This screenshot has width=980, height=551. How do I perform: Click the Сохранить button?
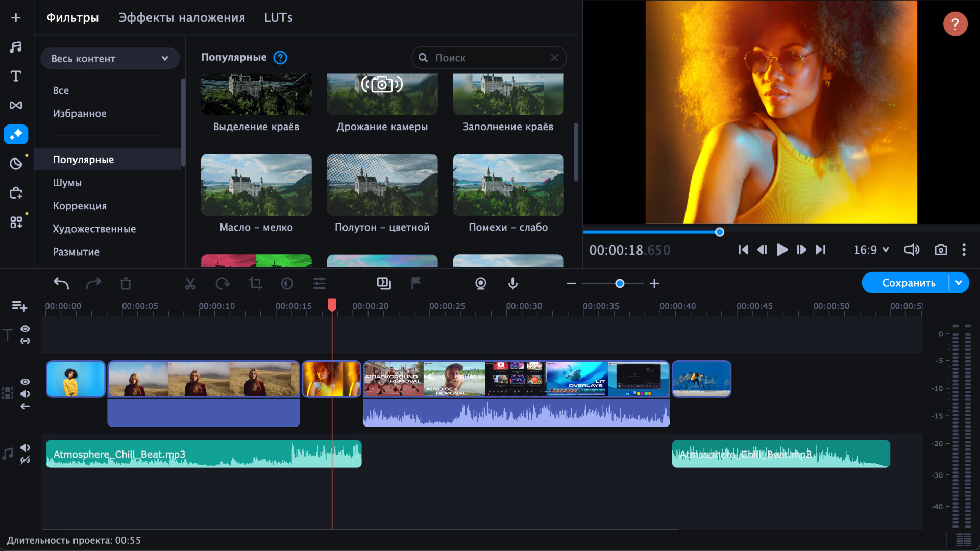coord(910,282)
